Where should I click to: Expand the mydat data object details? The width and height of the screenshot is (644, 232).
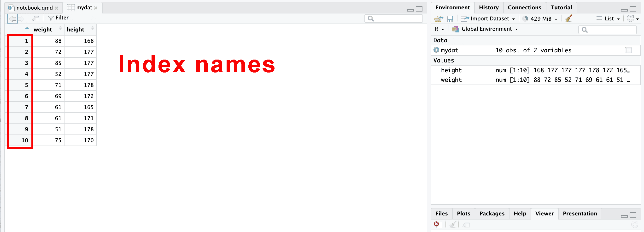point(436,50)
